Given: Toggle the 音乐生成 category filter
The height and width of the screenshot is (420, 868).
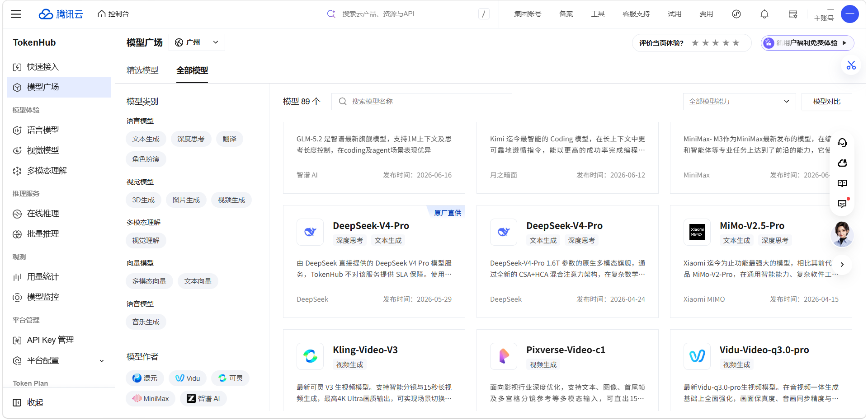Looking at the screenshot, I should (x=146, y=322).
